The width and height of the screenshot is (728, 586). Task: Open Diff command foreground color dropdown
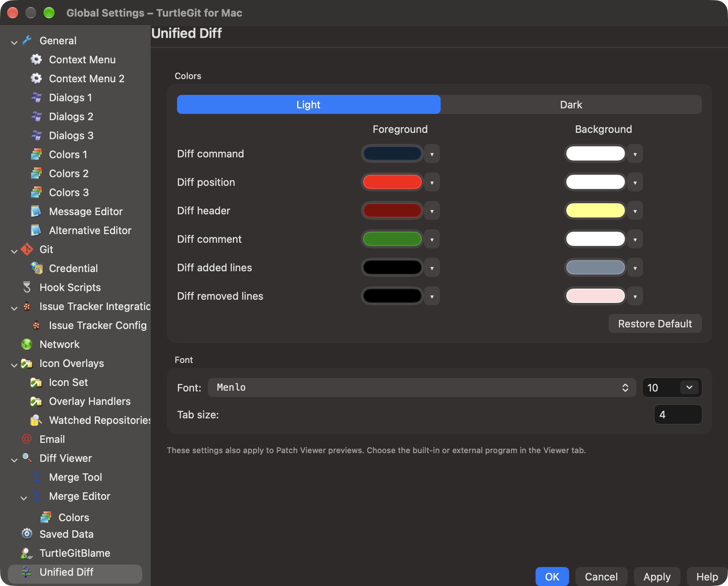point(432,154)
